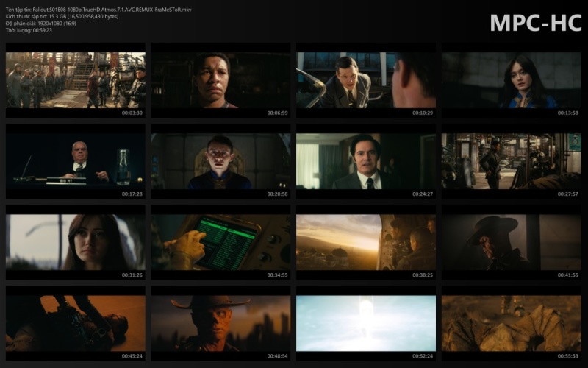This screenshot has height=368, width=588.
Task: Click the timestamp label '00:10:29'
Action: pyautogui.click(x=423, y=113)
